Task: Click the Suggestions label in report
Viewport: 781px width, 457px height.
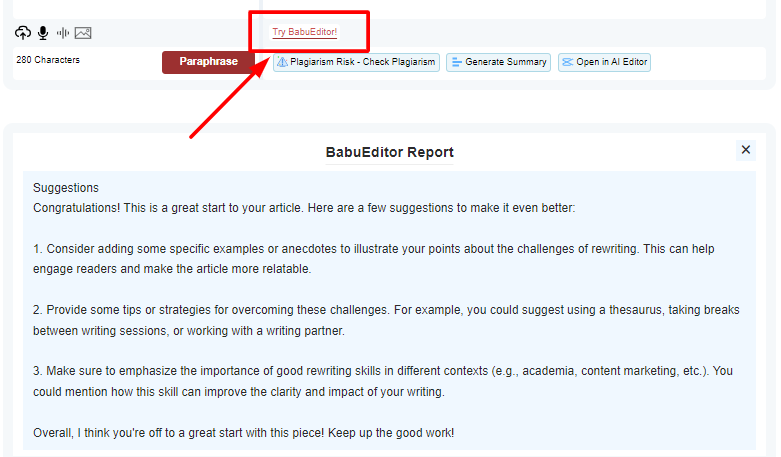Action: tap(66, 188)
